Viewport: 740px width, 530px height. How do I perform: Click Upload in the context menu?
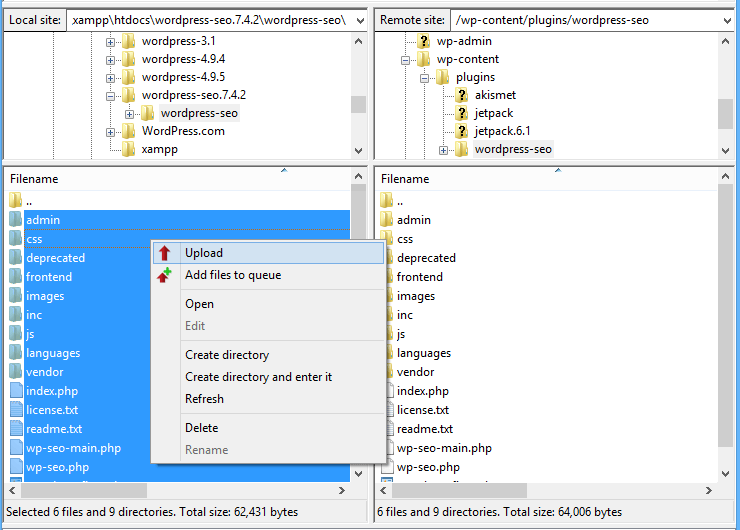coord(268,253)
